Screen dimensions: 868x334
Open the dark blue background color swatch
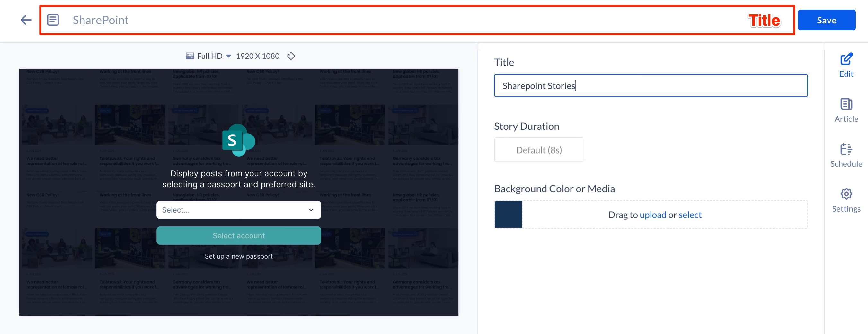(508, 215)
